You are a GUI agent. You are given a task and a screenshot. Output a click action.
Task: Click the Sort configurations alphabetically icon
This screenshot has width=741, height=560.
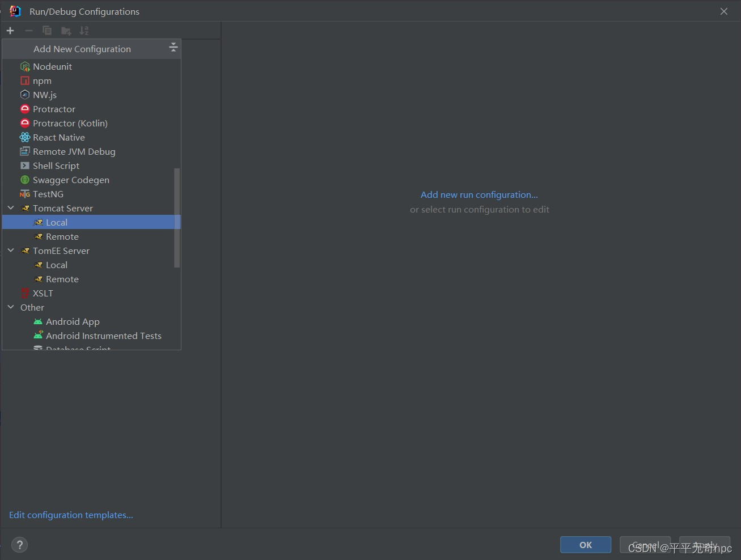click(84, 31)
